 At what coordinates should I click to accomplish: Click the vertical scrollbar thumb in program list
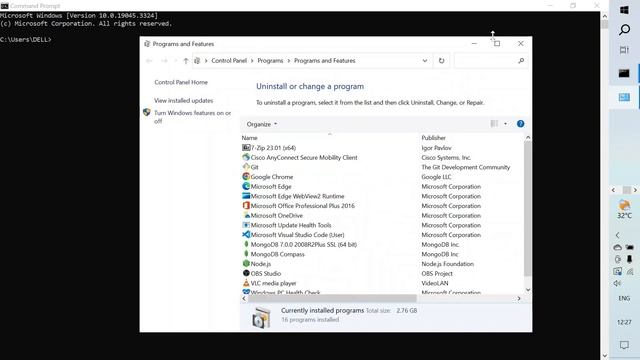pyautogui.click(x=527, y=208)
